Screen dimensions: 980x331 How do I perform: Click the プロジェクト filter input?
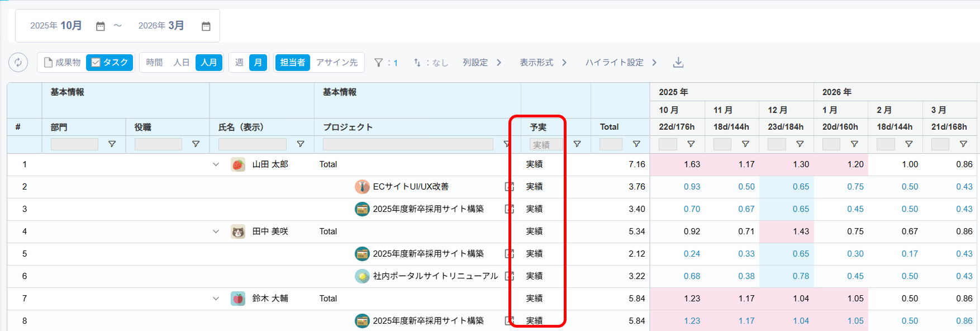(x=408, y=144)
